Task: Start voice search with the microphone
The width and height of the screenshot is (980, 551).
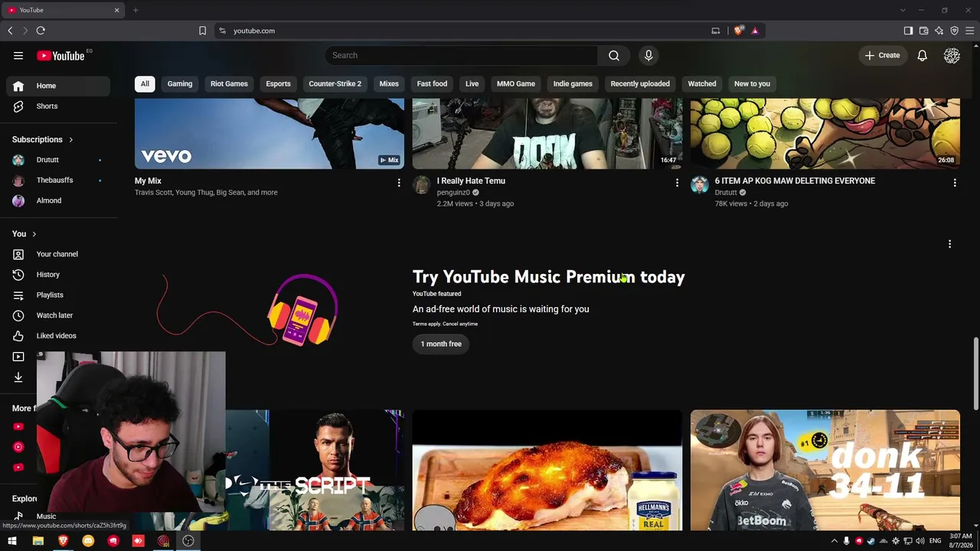Action: click(648, 55)
